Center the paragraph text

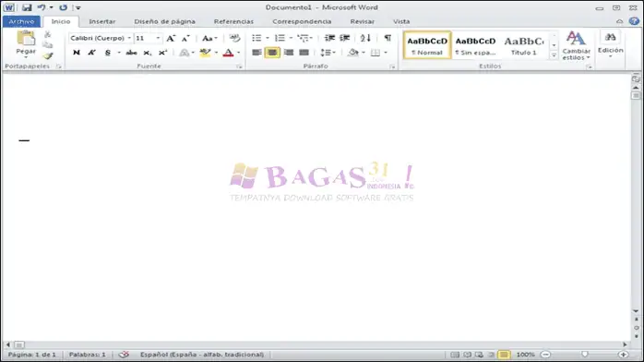click(272, 53)
